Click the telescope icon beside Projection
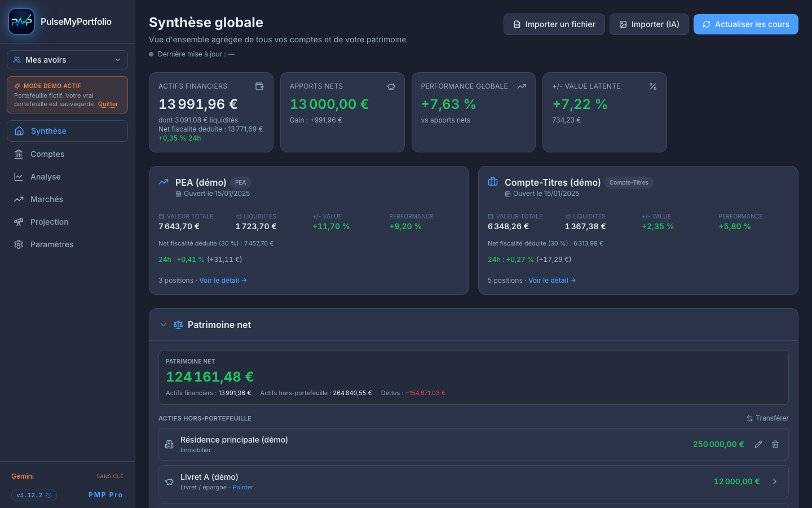Image resolution: width=812 pixels, height=508 pixels. [x=19, y=222]
